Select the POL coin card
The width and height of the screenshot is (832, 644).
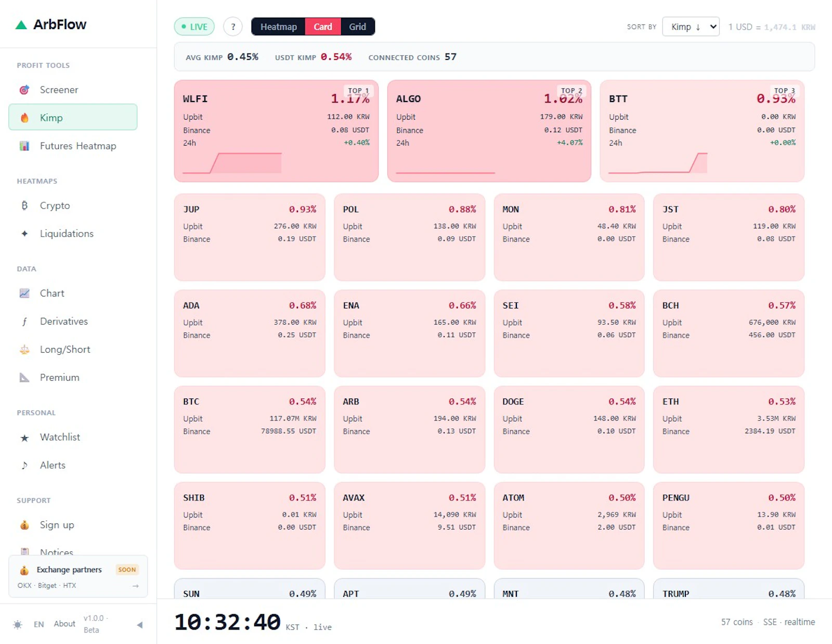coord(409,237)
